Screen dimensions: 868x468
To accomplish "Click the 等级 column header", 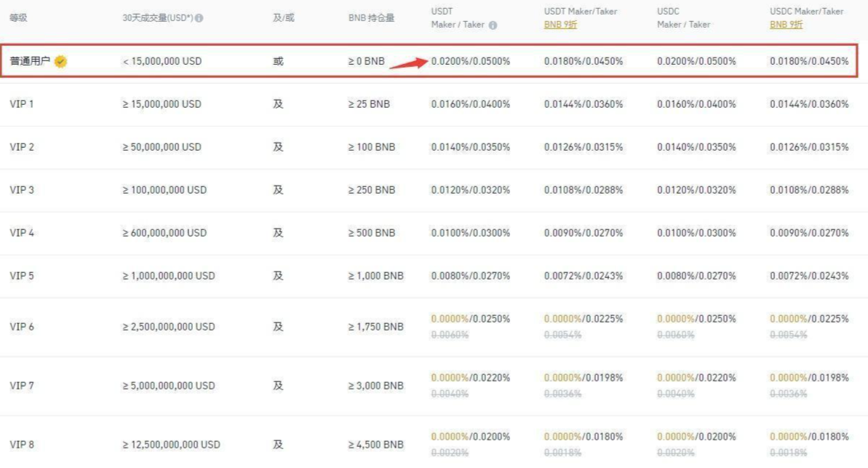I will coord(18,17).
